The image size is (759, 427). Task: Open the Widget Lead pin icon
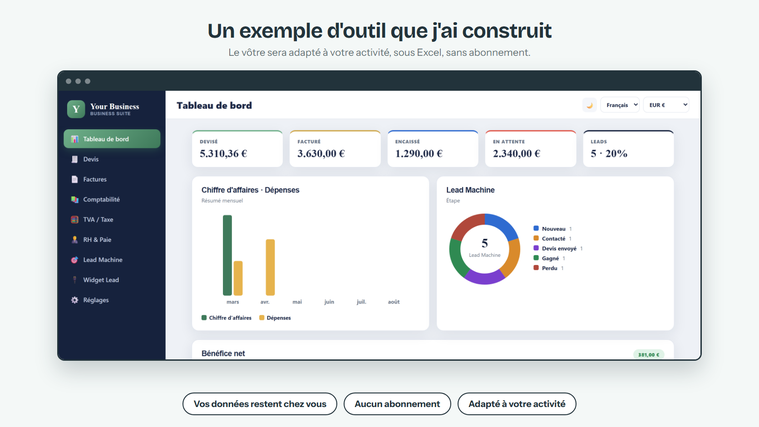[x=75, y=280]
